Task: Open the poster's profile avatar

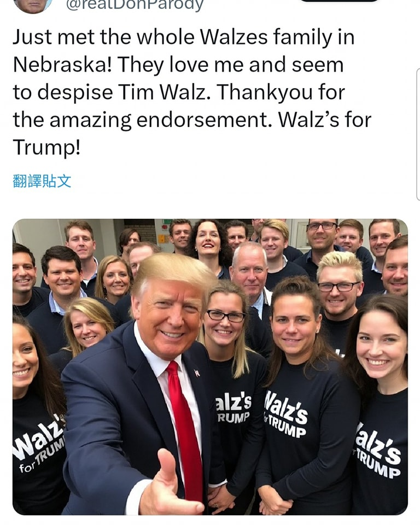Action: [x=33, y=5]
